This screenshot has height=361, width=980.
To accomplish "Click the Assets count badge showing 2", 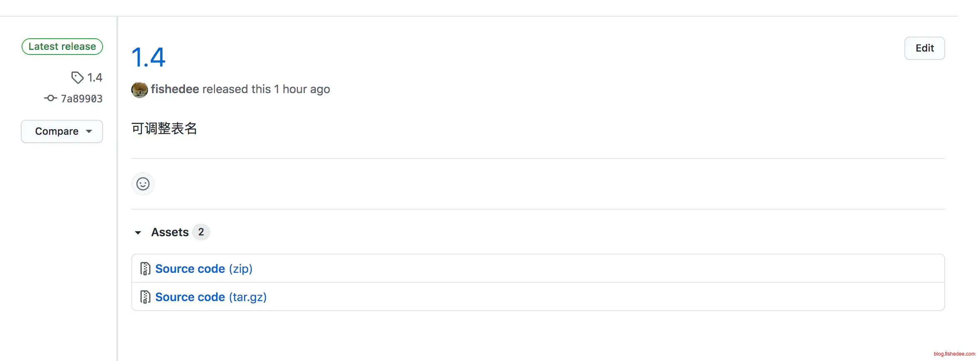I will point(201,232).
